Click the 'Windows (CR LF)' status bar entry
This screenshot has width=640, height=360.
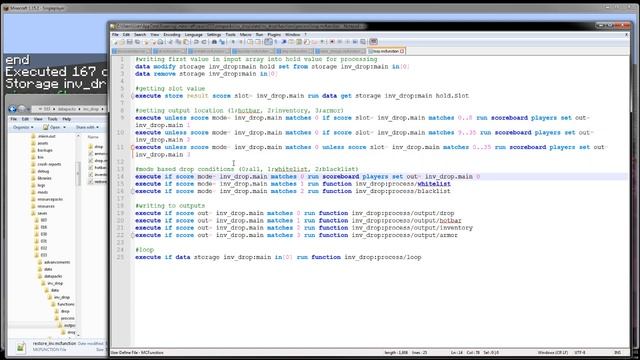click(553, 352)
